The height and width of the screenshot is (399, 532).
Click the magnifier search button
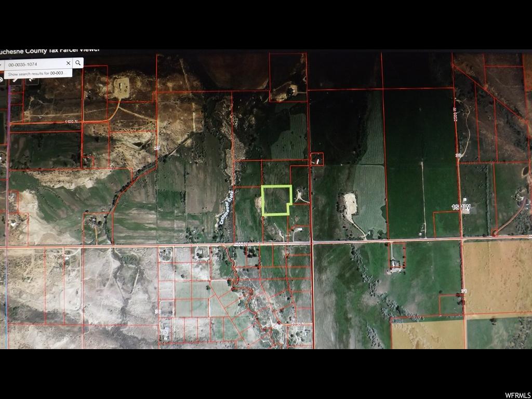tap(78, 63)
